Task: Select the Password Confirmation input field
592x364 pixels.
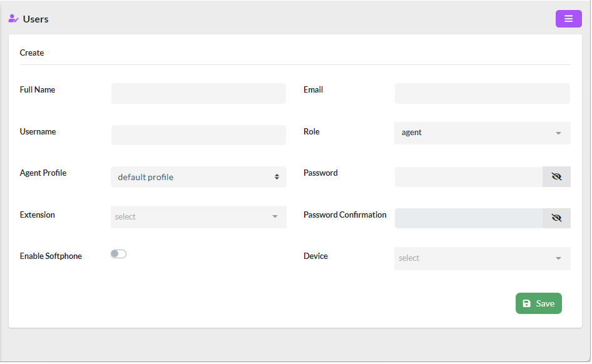Action: coord(468,218)
